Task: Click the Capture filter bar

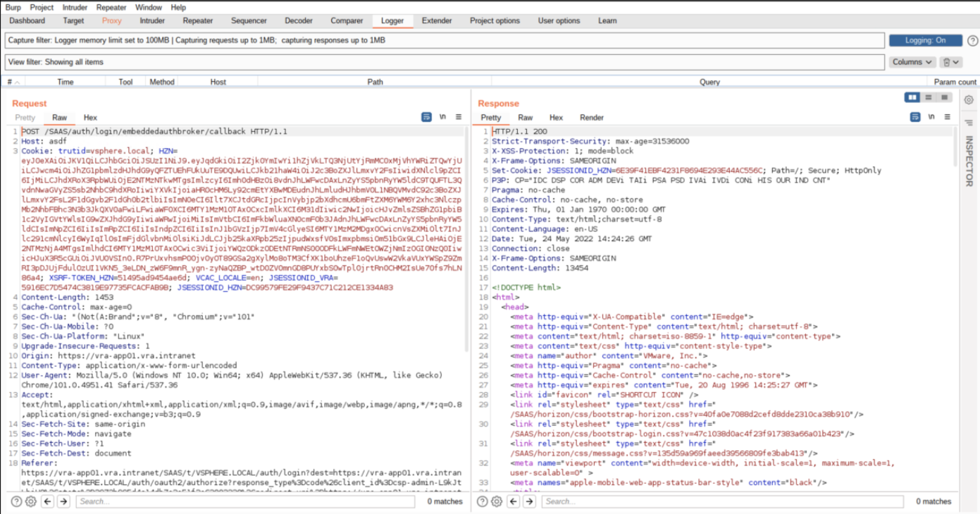Action: point(445,40)
